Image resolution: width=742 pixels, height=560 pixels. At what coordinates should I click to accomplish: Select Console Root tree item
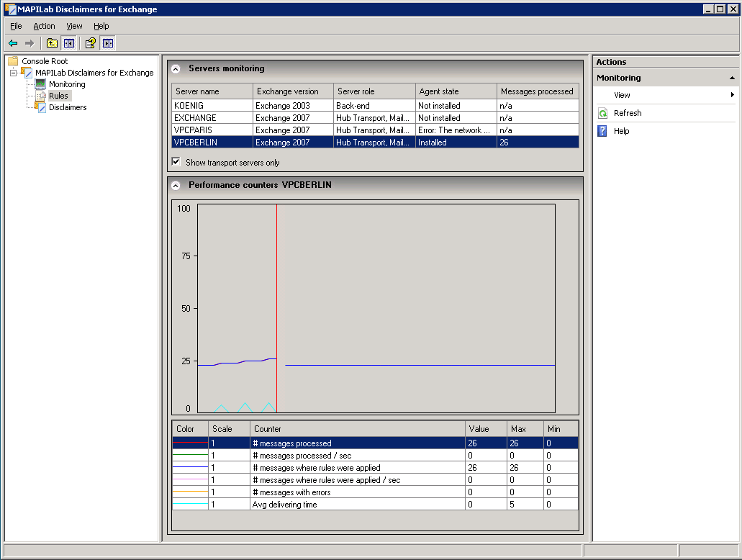pos(45,61)
